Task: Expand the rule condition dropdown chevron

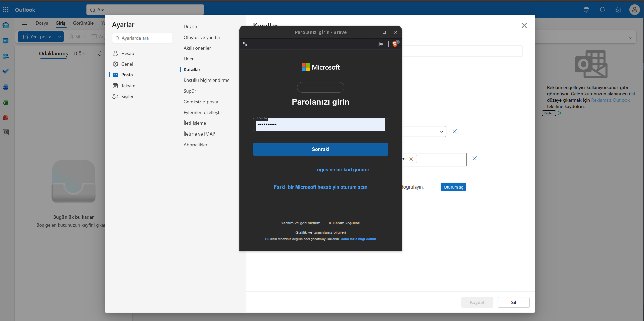Action: pyautogui.click(x=441, y=132)
